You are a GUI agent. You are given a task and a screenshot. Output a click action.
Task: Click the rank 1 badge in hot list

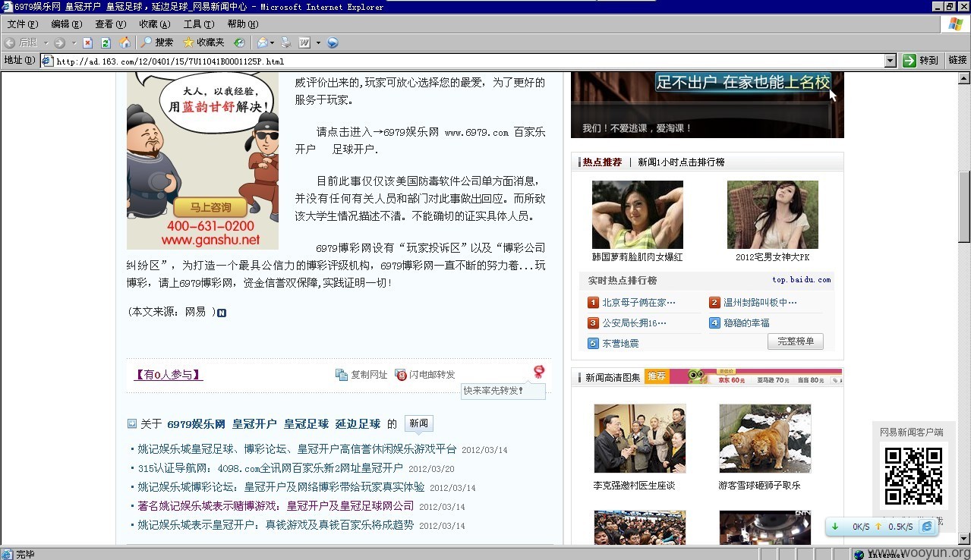point(594,303)
